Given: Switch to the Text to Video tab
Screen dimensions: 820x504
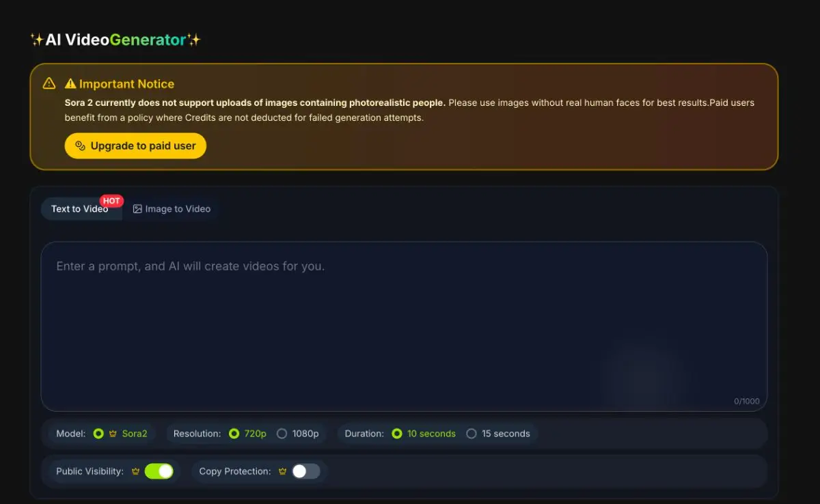Looking at the screenshot, I should 81,209.
